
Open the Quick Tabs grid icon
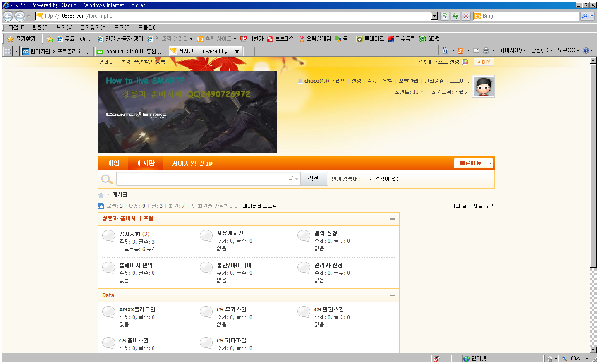click(7, 51)
